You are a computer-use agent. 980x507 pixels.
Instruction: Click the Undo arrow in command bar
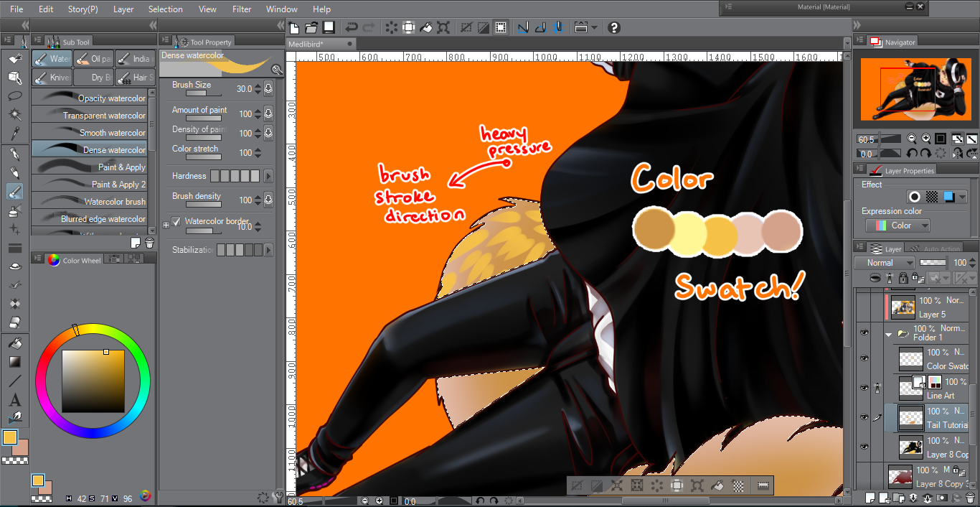point(351,28)
